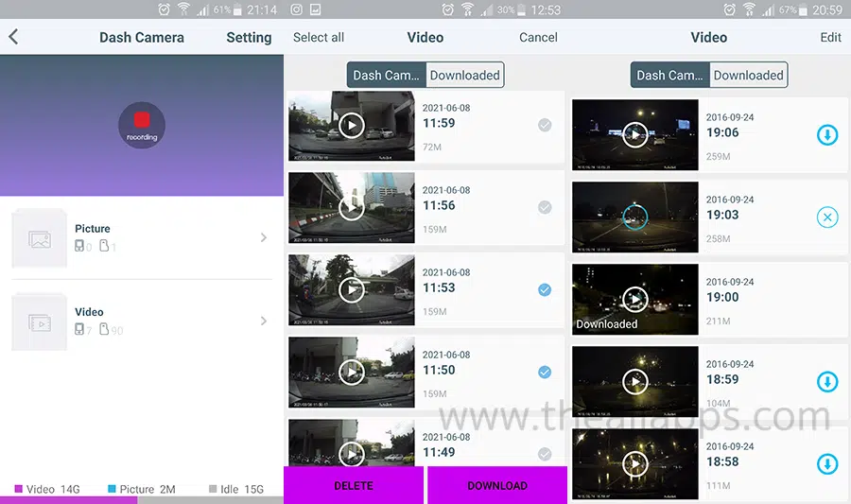Play the 19:00 Downloaded video

pos(634,300)
